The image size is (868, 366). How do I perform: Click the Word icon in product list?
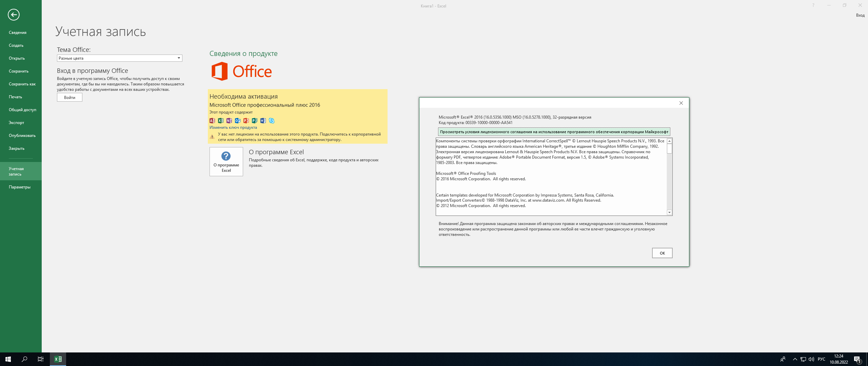263,121
